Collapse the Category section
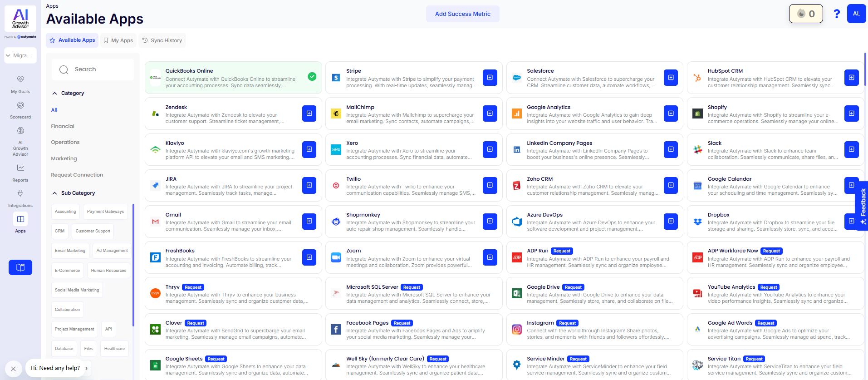This screenshot has width=868, height=380. [55, 93]
